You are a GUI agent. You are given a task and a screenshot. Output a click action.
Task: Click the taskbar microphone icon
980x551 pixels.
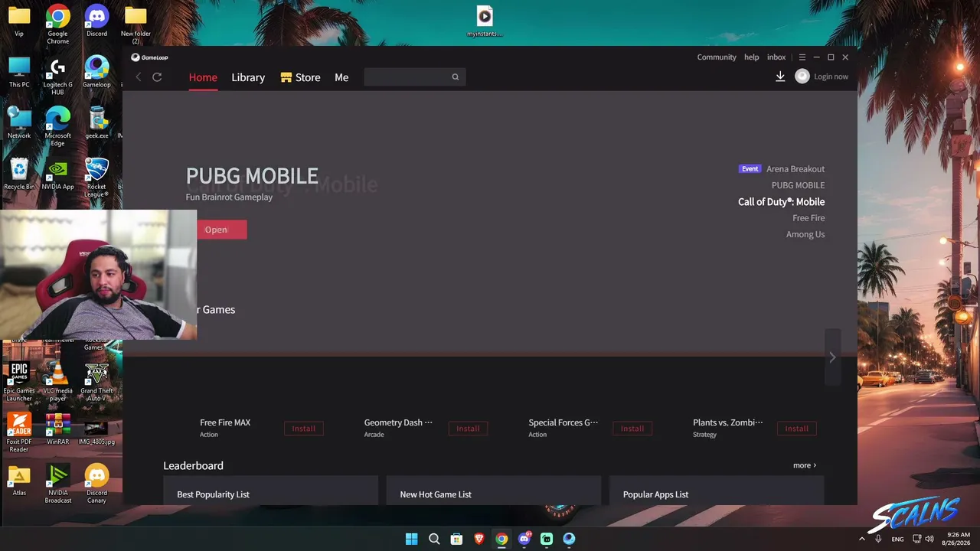pyautogui.click(x=878, y=539)
